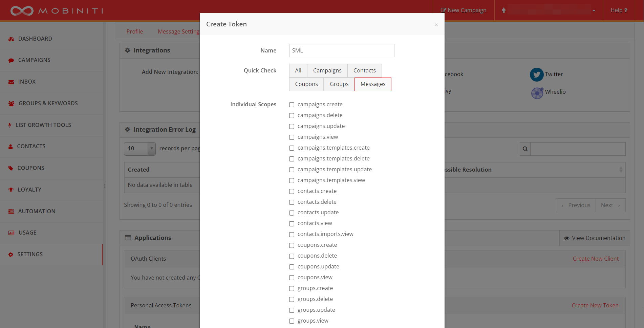644x328 pixels.
Task: Check campaigns.delete scope
Action: [x=292, y=116]
